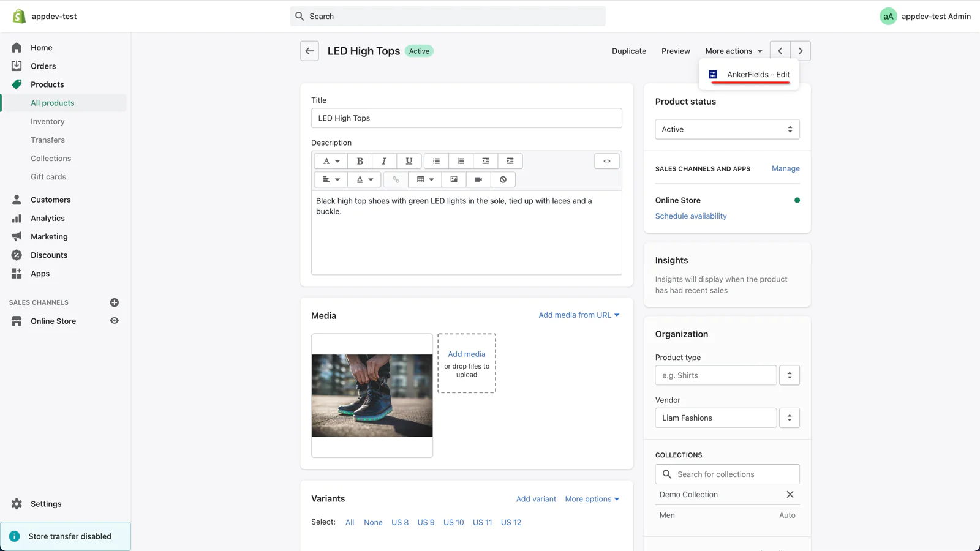Image resolution: width=980 pixels, height=551 pixels.
Task: Select All variants link
Action: (350, 522)
